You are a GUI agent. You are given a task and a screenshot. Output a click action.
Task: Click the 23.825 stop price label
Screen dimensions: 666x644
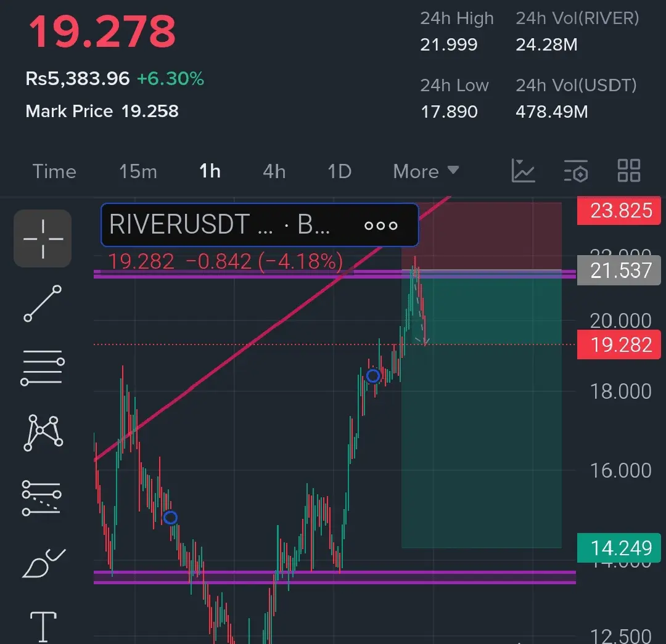coord(619,211)
